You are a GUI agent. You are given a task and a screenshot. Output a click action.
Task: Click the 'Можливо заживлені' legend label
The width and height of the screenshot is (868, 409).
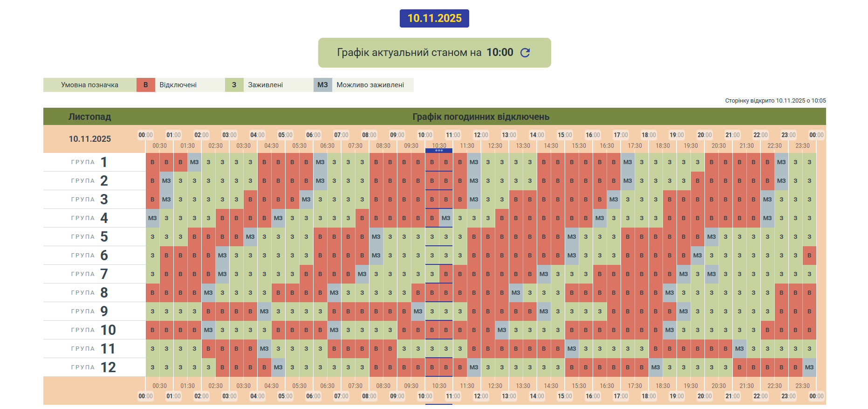point(370,85)
